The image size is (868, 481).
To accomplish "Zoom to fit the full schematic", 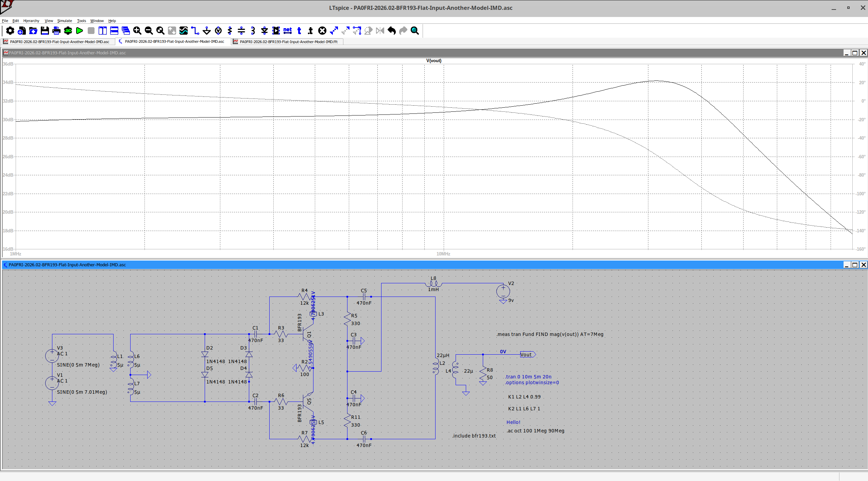I will (160, 31).
